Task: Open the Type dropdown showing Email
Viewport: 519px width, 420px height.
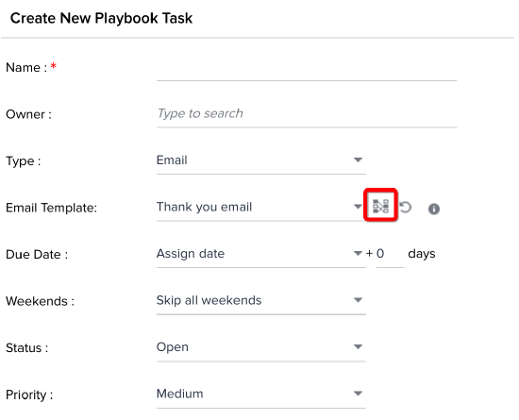Action: tap(260, 160)
